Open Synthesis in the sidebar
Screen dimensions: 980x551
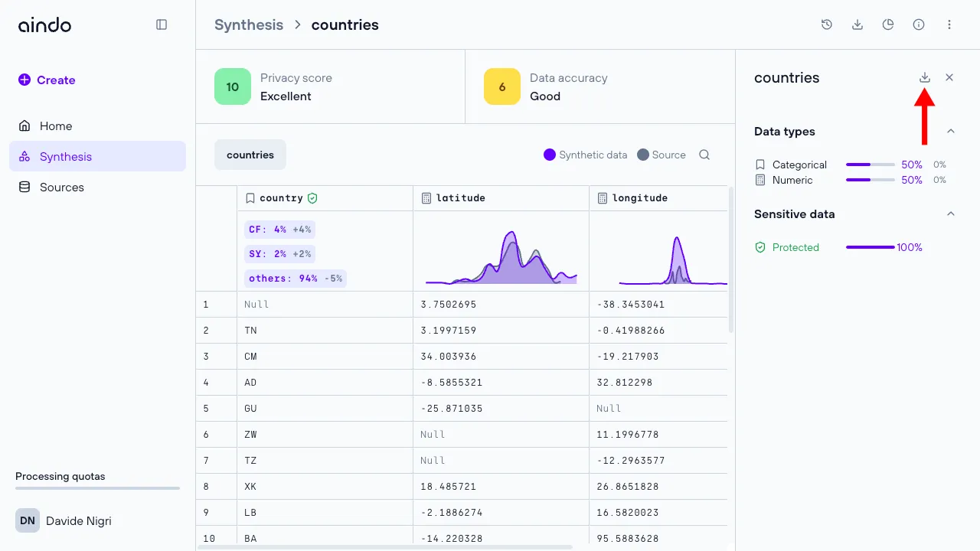[x=97, y=156]
